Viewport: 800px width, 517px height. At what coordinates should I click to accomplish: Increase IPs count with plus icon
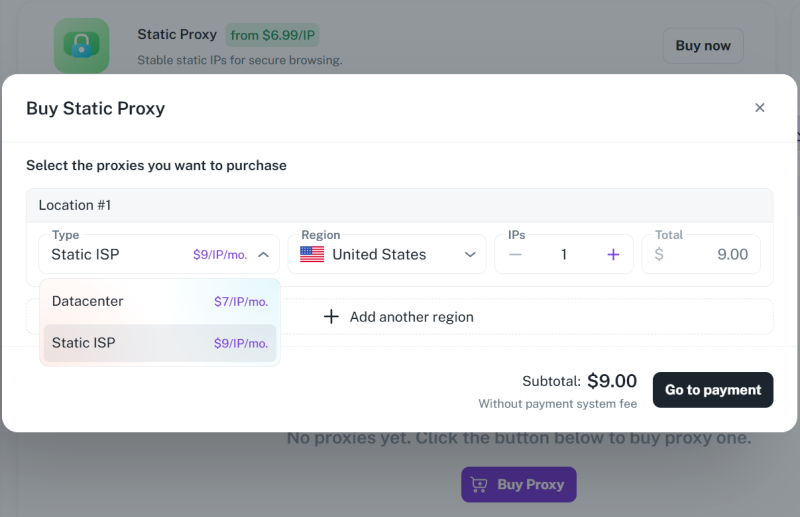tap(613, 255)
